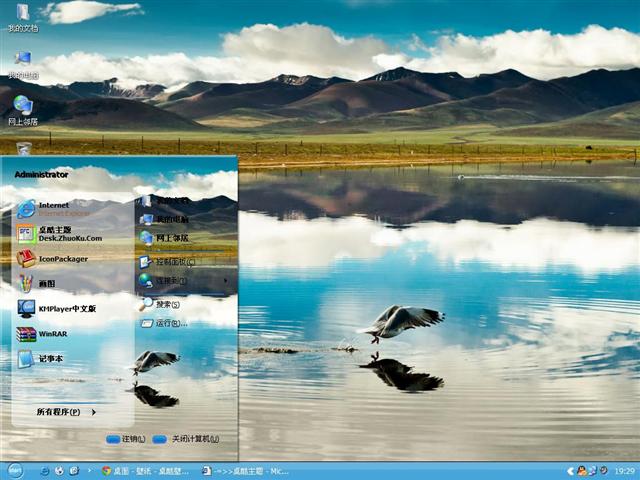Switch to Chrome 桌面-壁纸 taskbar window
The height and width of the screenshot is (480, 640).
click(x=145, y=471)
